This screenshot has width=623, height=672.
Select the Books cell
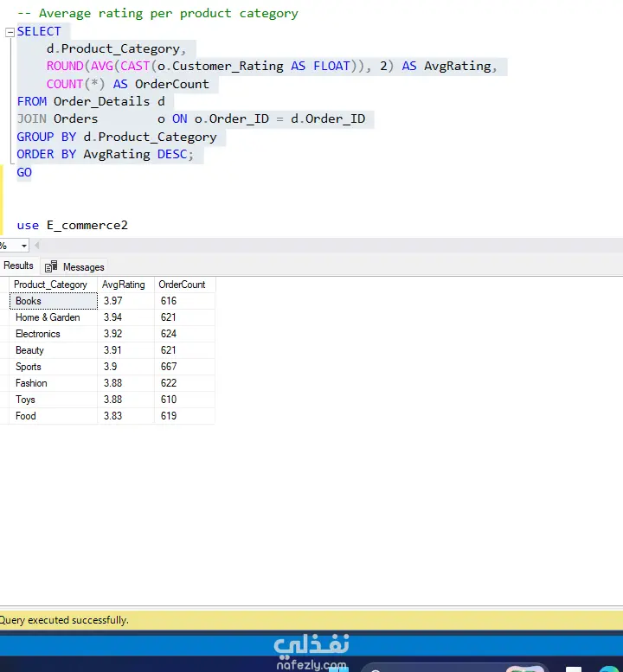click(54, 301)
